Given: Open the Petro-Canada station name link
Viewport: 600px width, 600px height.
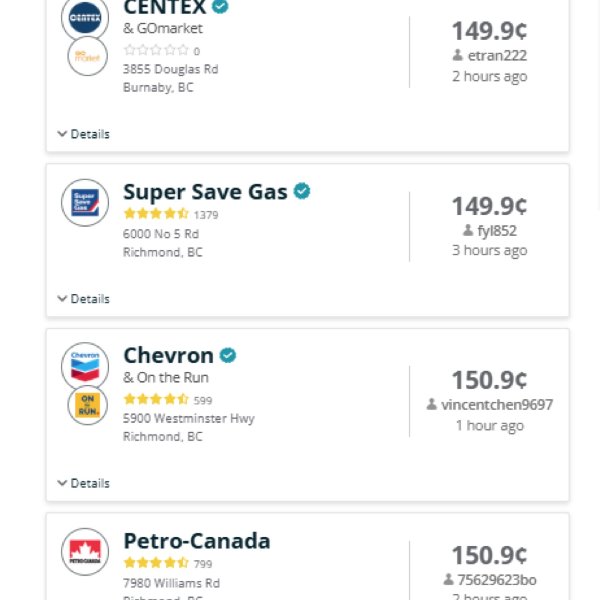Looking at the screenshot, I should [x=196, y=541].
